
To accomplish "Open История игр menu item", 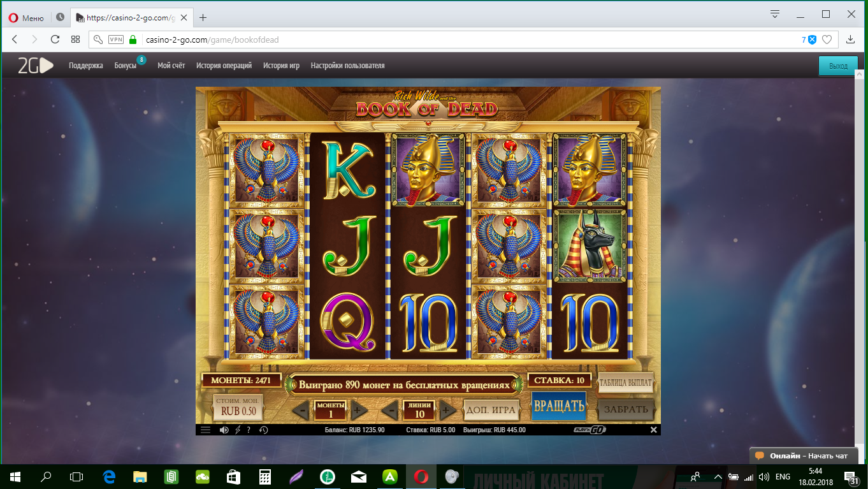I will coord(281,66).
